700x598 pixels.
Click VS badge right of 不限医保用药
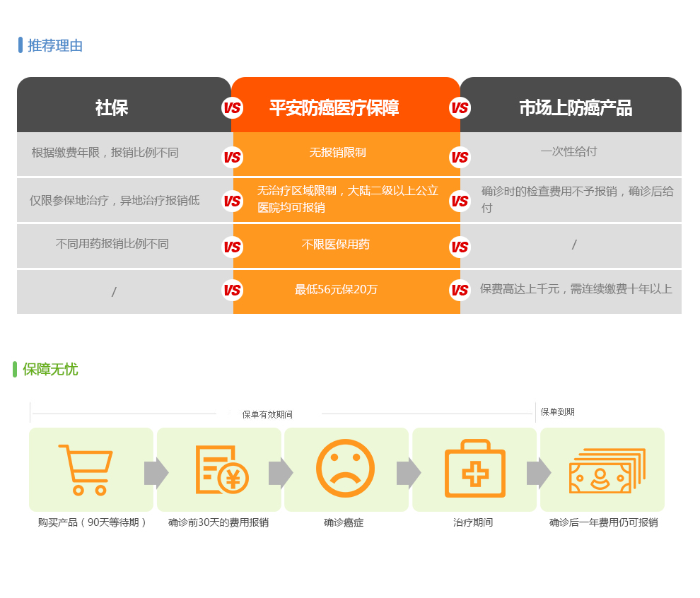click(460, 247)
